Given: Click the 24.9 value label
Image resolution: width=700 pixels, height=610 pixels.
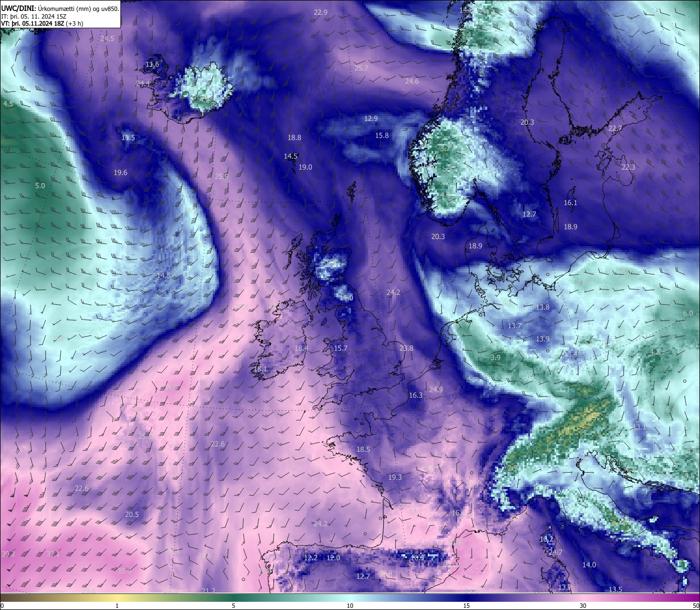Looking at the screenshot, I should (x=436, y=390).
